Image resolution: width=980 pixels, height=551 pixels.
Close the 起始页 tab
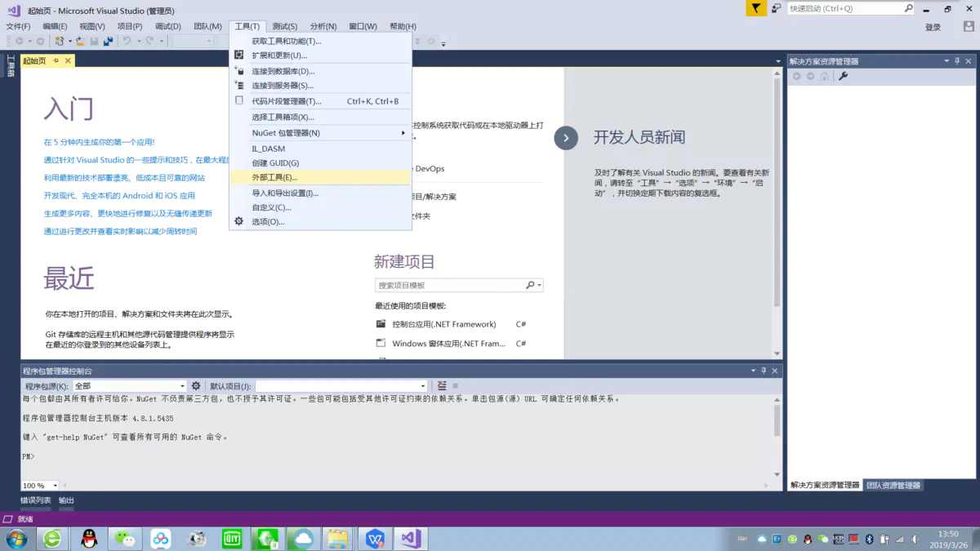click(68, 60)
